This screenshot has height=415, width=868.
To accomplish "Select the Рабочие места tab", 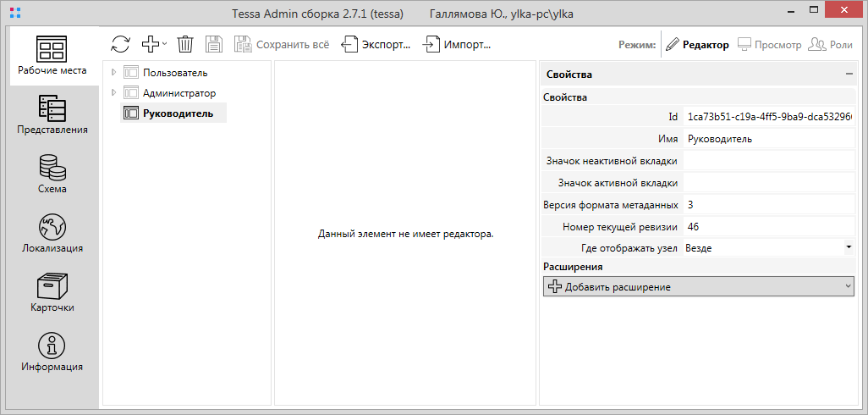I will tap(52, 56).
